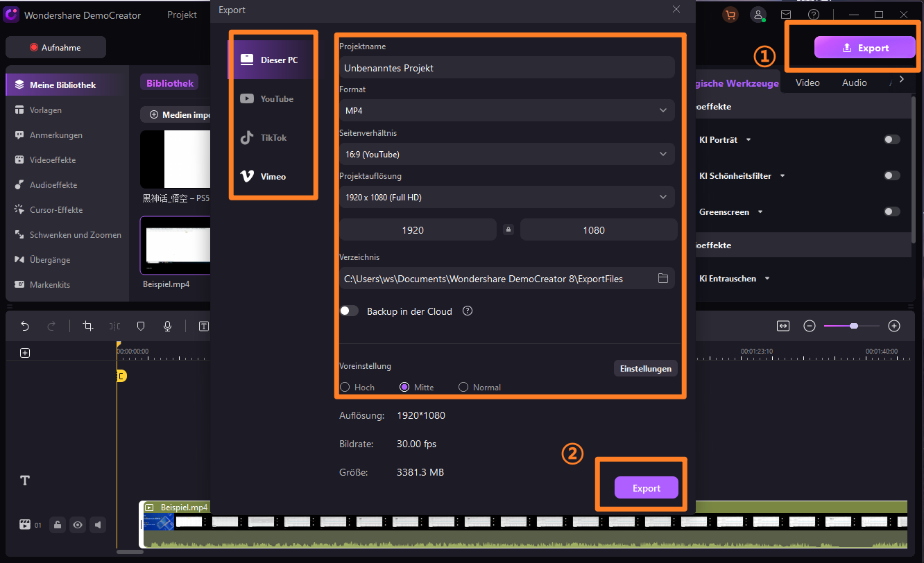The width and height of the screenshot is (924, 563).
Task: Open the Seitenverhältnis 16:9 dropdown
Action: click(x=507, y=154)
